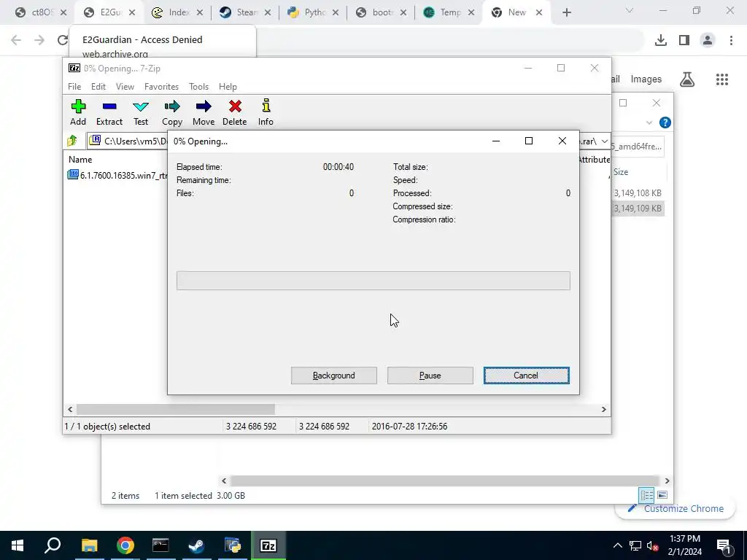
Task: Open Steam from taskbar
Action: click(x=196, y=545)
